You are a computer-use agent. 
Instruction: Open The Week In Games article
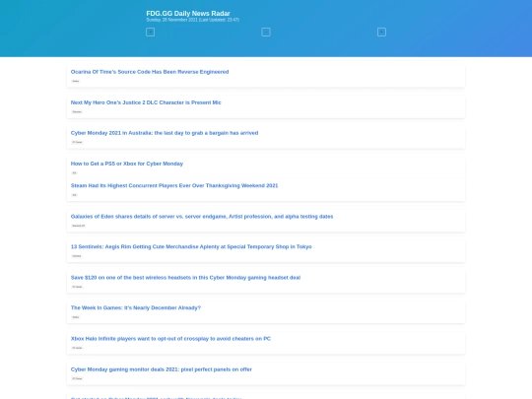point(136,307)
